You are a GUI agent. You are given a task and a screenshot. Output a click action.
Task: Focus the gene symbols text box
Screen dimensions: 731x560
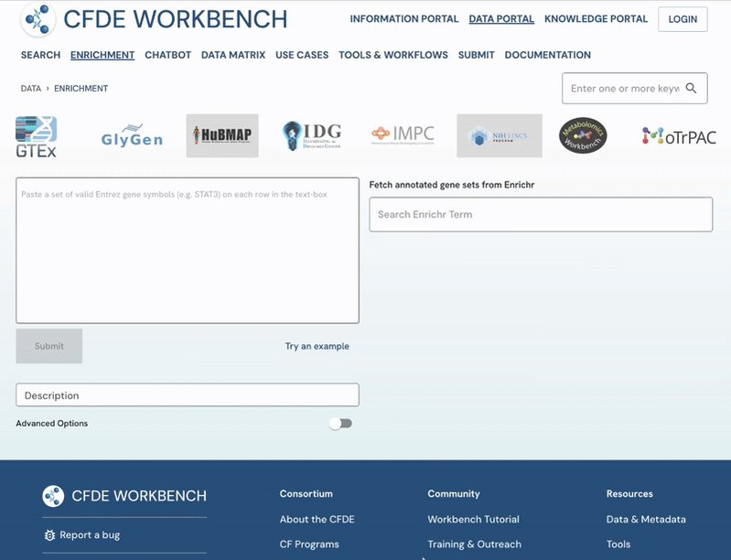pyautogui.click(x=188, y=251)
